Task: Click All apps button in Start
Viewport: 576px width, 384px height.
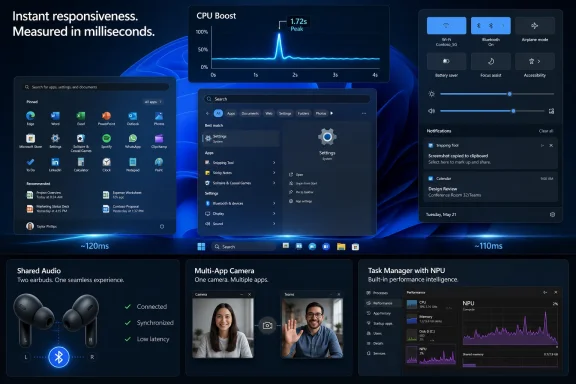Action: pos(153,102)
